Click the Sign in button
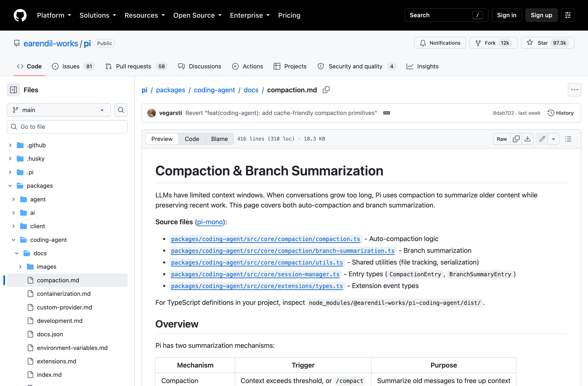Viewport: 588px width, 386px height. [507, 15]
